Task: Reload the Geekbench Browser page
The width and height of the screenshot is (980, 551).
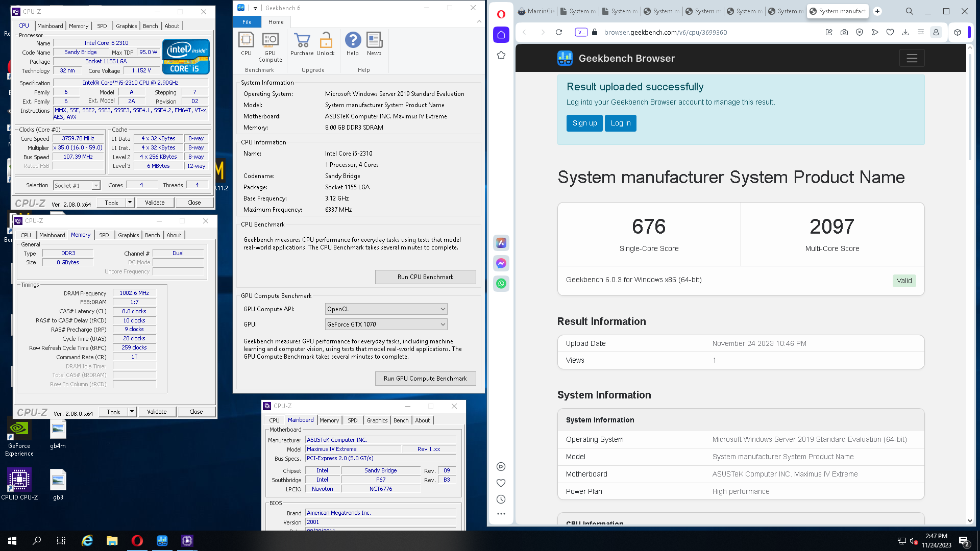Action: coord(559,32)
